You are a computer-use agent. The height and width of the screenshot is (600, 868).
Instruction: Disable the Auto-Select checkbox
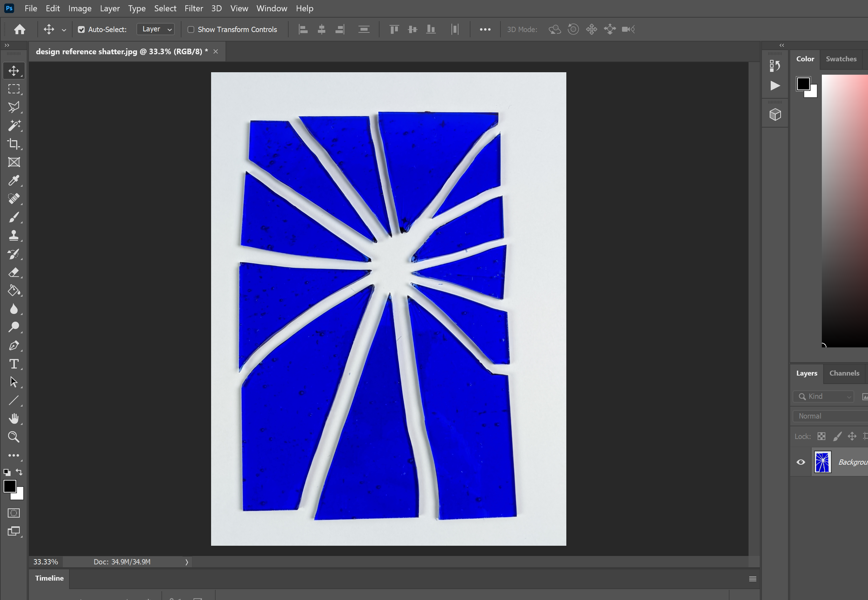pyautogui.click(x=82, y=29)
